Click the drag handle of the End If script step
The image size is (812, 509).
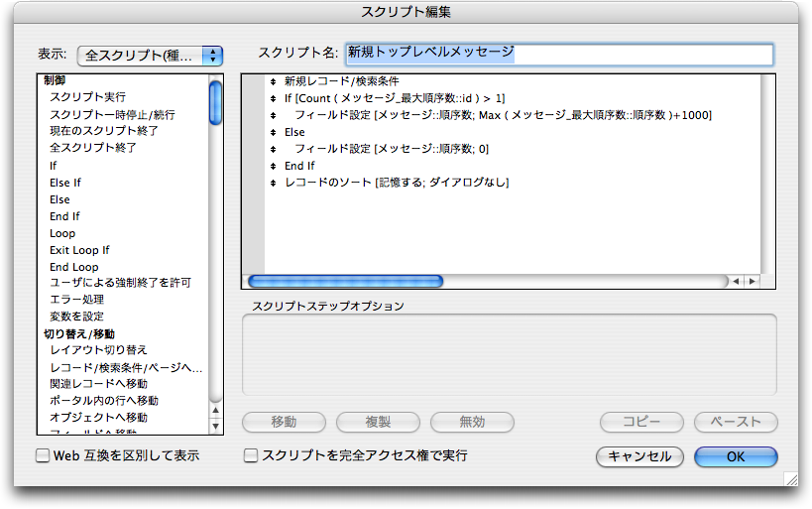pos(273,166)
